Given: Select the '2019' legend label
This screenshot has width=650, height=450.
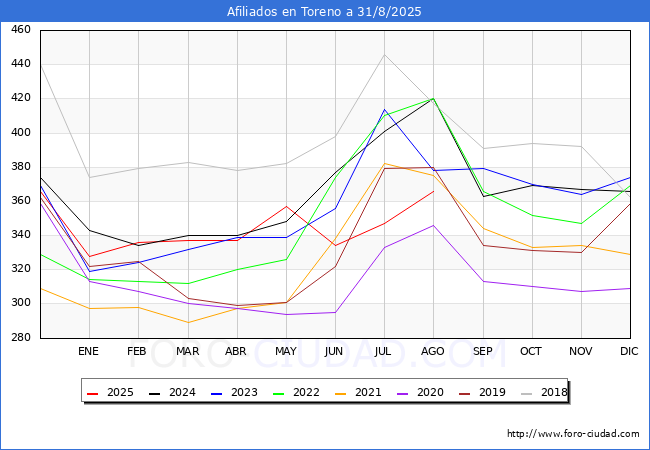Looking at the screenshot, I should coord(492,392).
